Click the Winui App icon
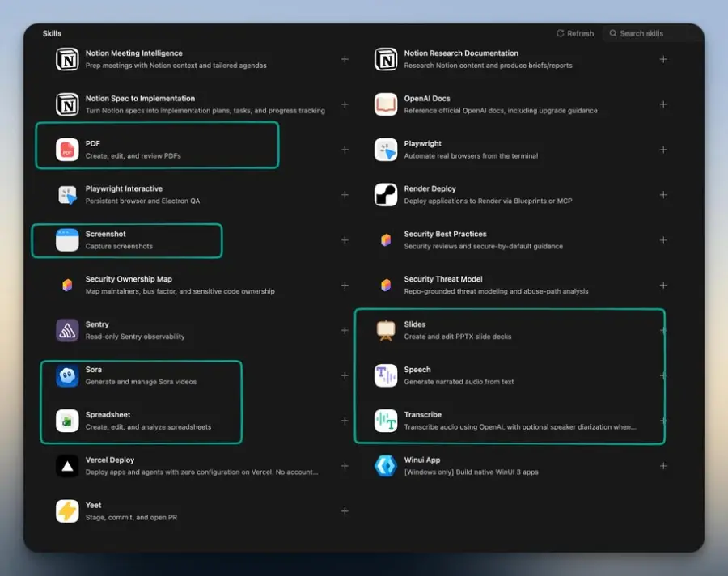728x576 pixels. pos(386,466)
